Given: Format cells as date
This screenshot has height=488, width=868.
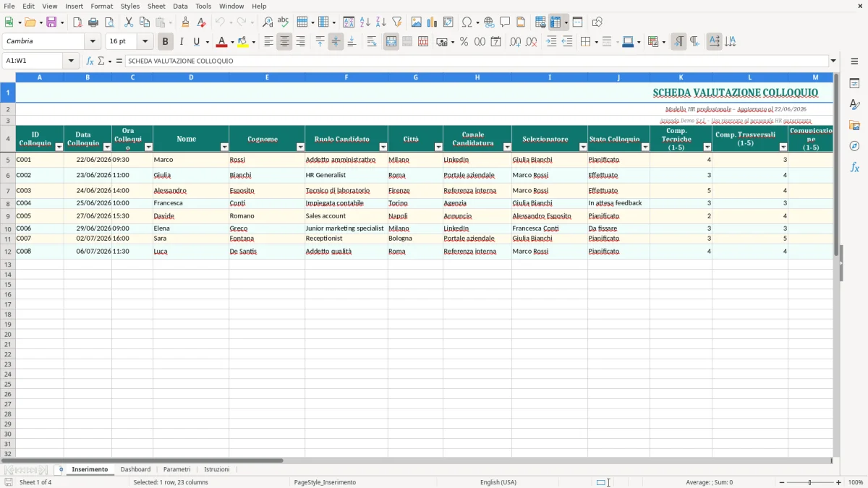Looking at the screenshot, I should [496, 42].
